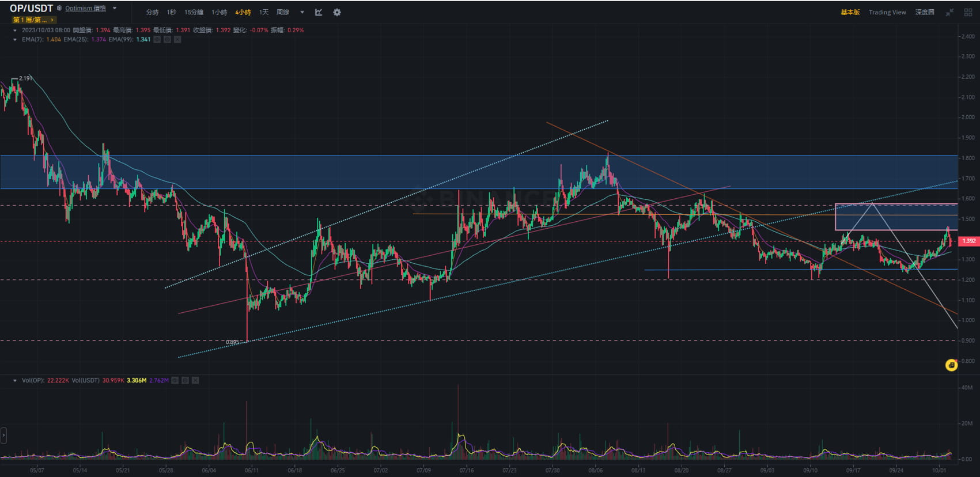This screenshot has height=477, width=980.
Task: Select the 1天 time interval
Action: click(264, 12)
